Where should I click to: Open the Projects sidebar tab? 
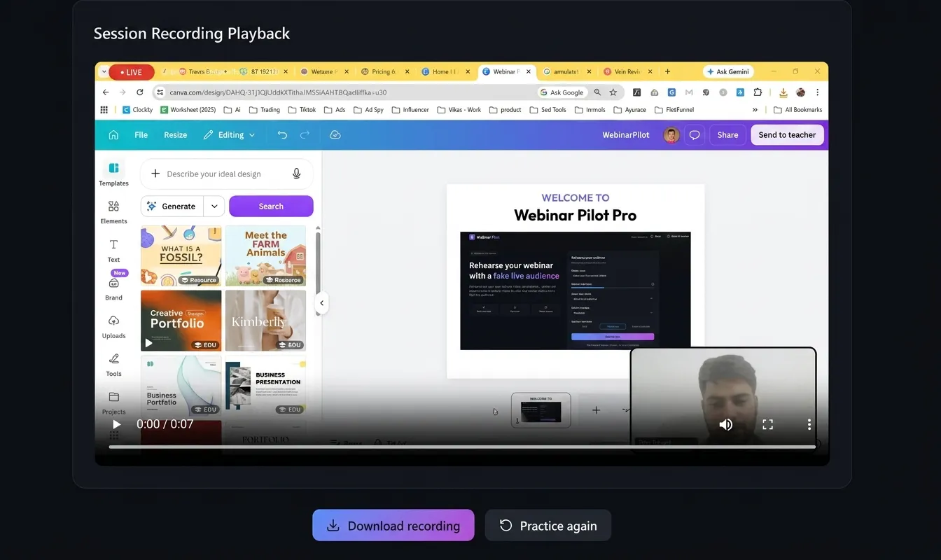coord(113,402)
